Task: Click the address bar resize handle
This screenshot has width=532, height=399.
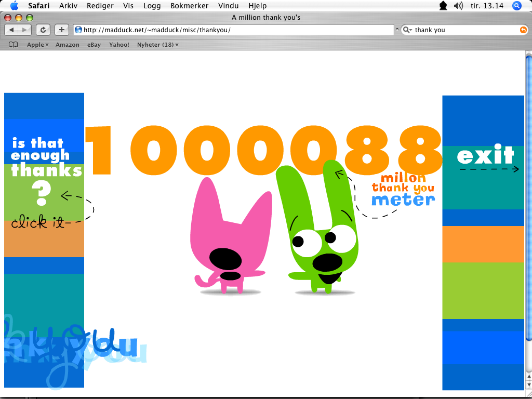Action: (397, 30)
